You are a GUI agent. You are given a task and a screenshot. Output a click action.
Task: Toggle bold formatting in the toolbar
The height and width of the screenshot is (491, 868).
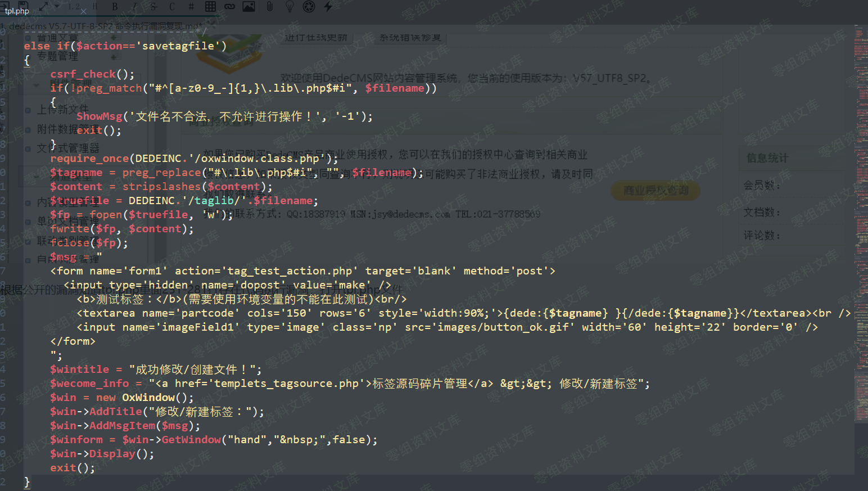[x=115, y=7]
